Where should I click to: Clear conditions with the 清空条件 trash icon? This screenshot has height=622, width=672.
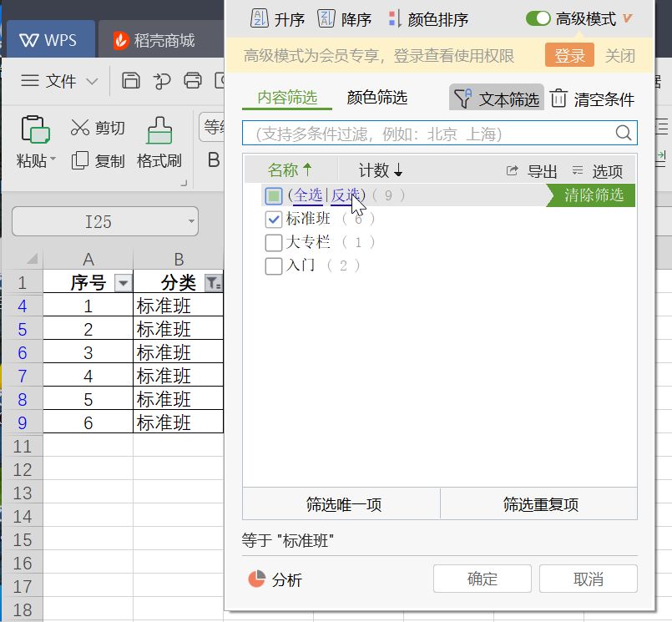tap(558, 99)
